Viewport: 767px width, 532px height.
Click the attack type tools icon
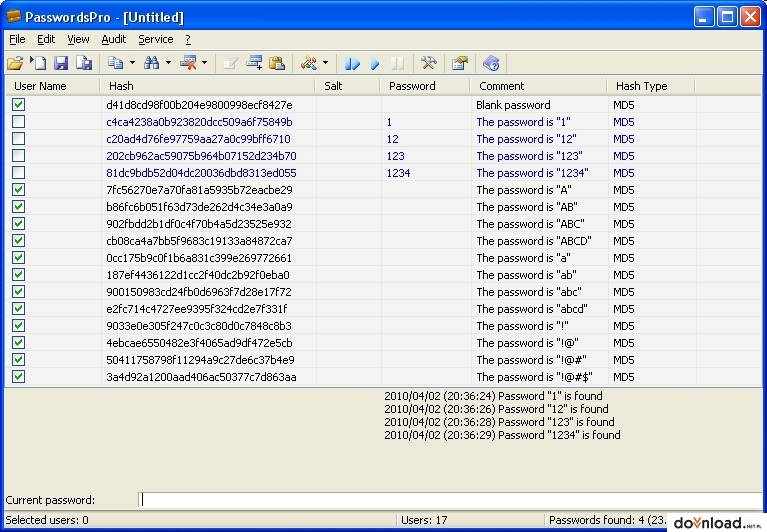tap(309, 63)
